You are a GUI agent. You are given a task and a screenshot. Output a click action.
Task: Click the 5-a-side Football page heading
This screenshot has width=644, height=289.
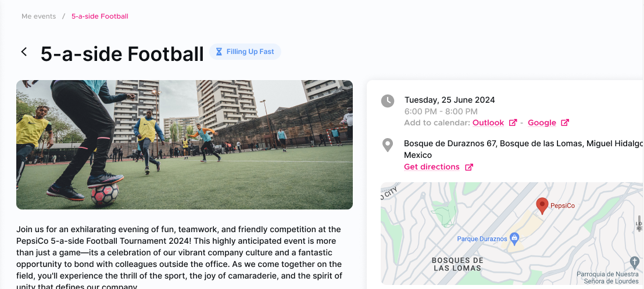point(122,53)
